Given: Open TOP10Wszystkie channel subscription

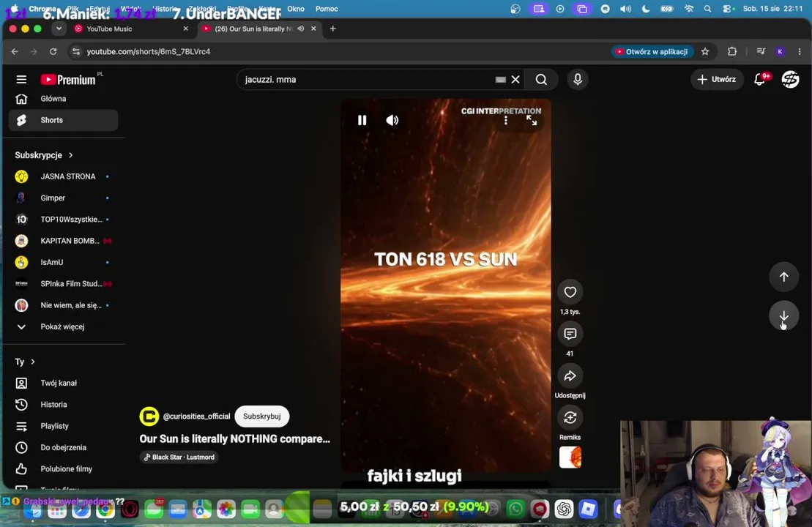Looking at the screenshot, I should (63, 220).
